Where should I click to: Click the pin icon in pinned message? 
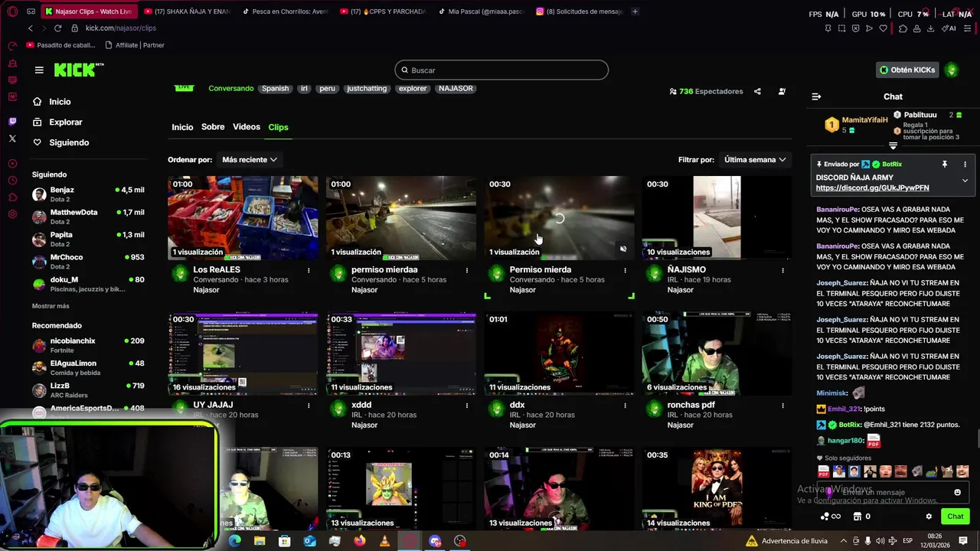944,165
